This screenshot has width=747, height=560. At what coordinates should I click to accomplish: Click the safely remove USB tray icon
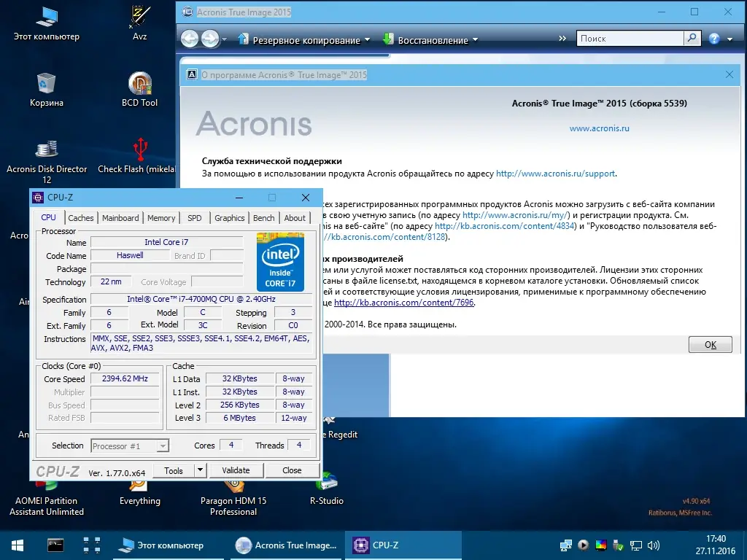point(619,545)
